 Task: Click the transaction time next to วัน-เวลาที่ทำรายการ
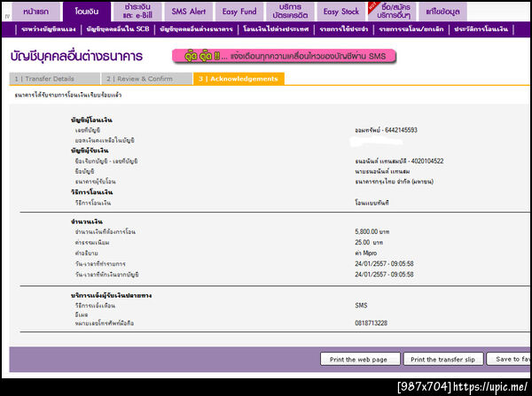384,264
